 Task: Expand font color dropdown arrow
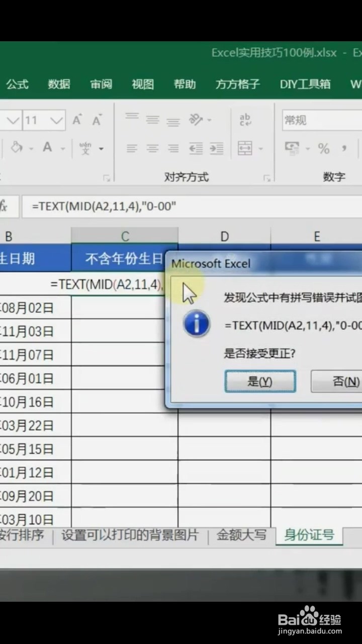63,148
